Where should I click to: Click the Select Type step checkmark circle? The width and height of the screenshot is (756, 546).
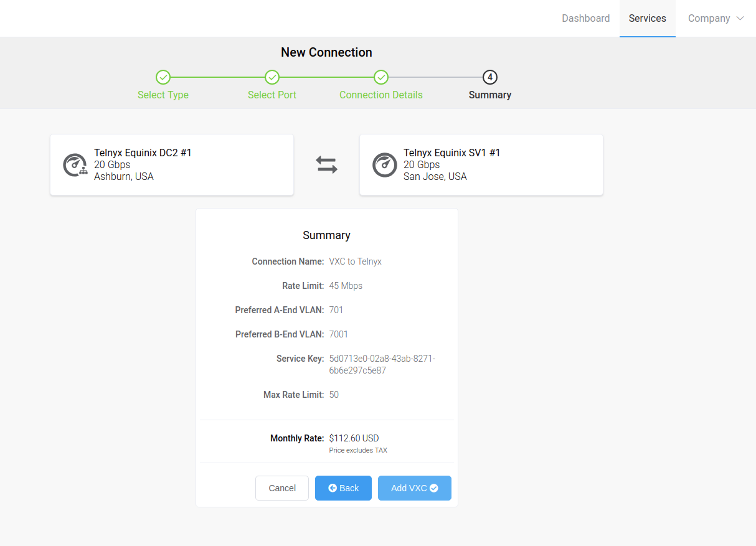(163, 77)
